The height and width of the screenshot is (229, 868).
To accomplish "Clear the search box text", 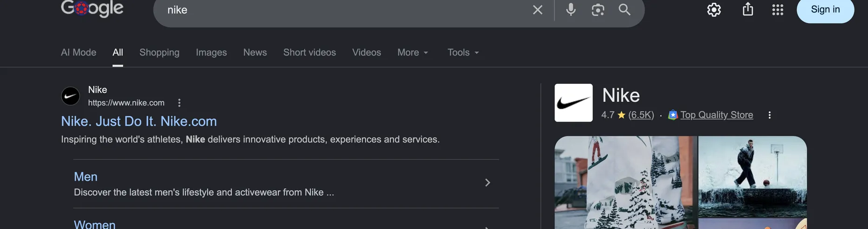I will point(538,10).
